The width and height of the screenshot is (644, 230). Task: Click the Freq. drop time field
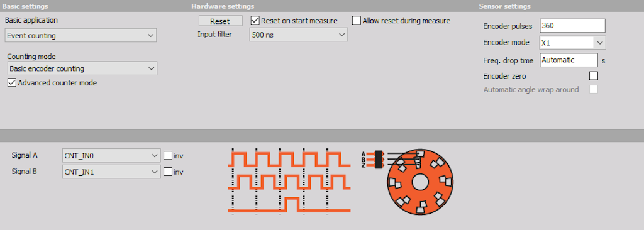(x=569, y=60)
